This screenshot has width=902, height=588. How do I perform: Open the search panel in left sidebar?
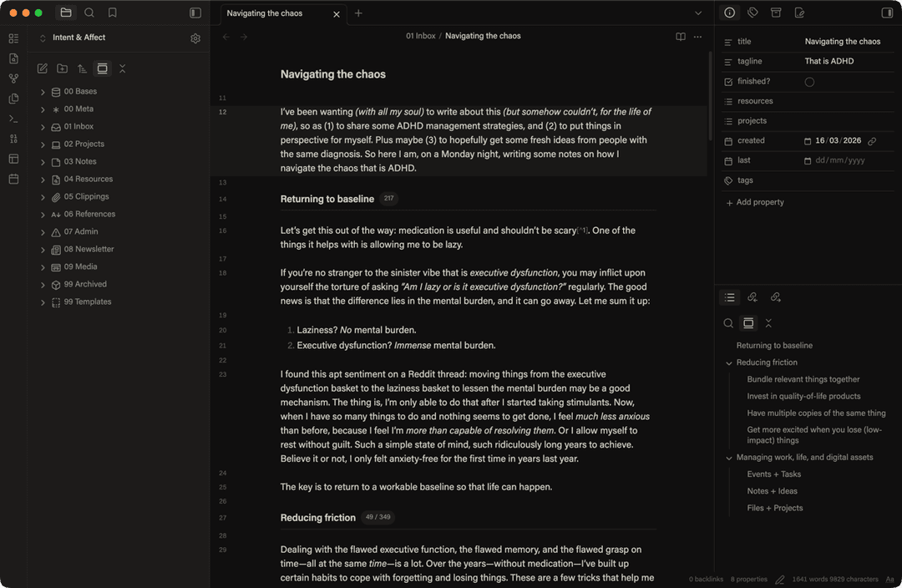89,13
